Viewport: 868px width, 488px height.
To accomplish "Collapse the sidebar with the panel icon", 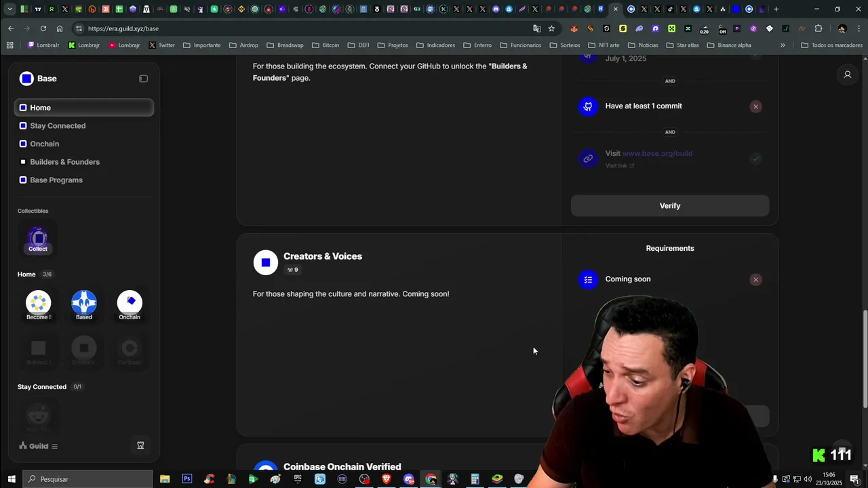I will 143,79.
